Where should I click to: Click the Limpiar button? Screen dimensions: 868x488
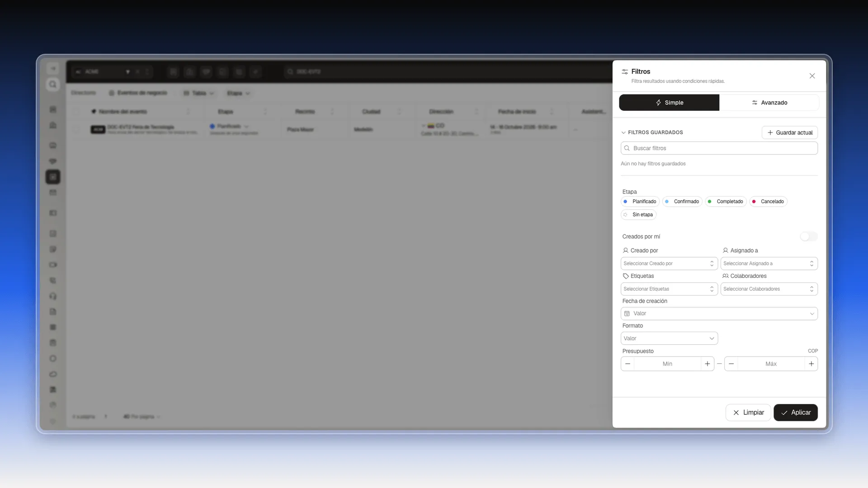tap(748, 413)
